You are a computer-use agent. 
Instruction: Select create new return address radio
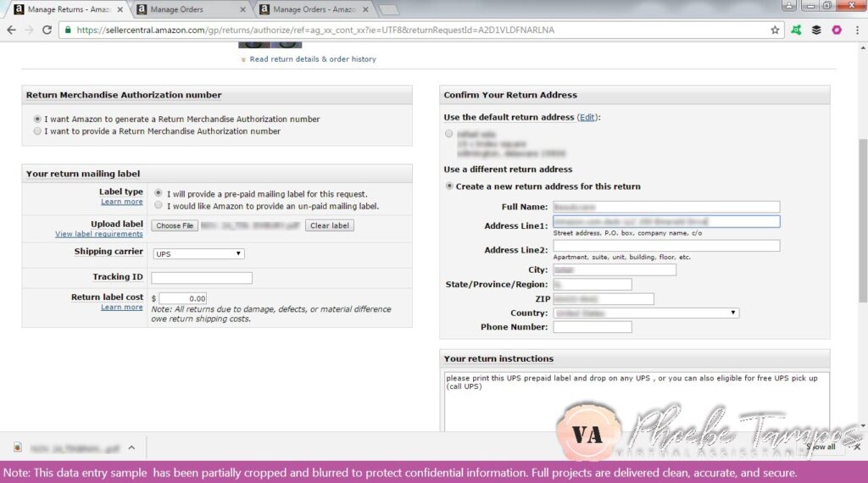tap(449, 186)
